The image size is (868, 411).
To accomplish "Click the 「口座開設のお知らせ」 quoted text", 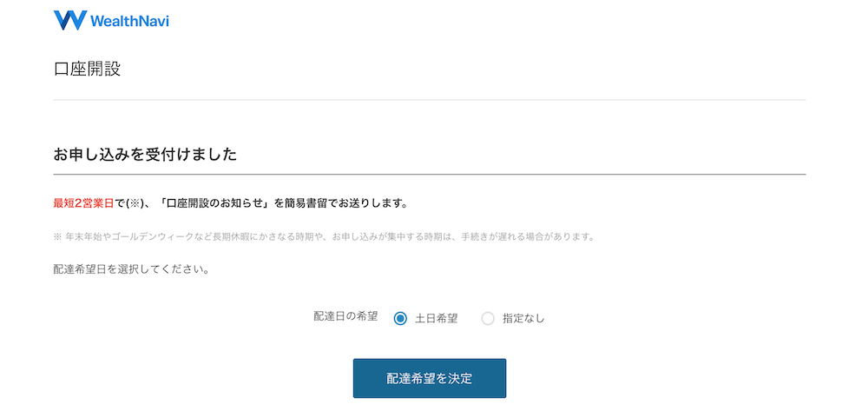I will point(214,204).
